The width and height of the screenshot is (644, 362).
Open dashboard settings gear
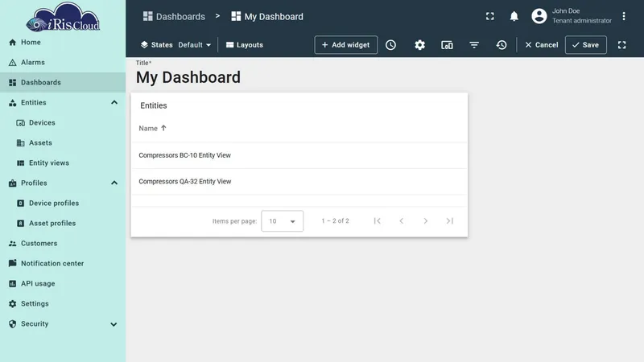(x=419, y=45)
